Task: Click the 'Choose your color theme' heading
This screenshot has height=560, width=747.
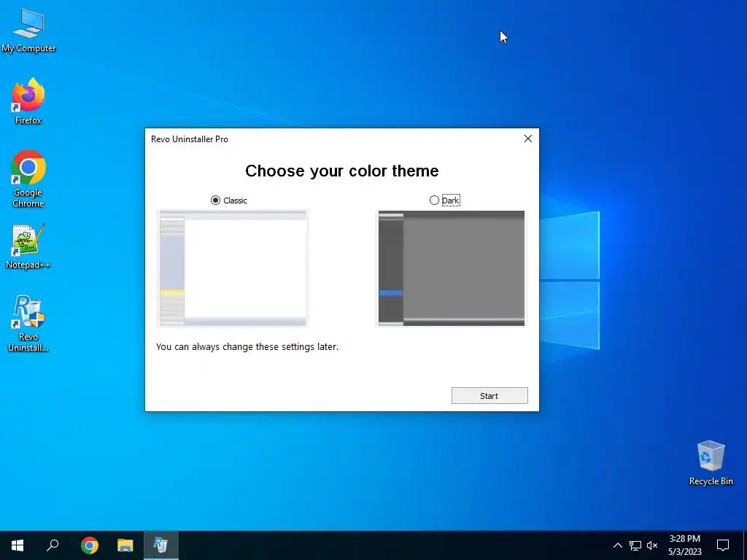Action: pyautogui.click(x=342, y=171)
